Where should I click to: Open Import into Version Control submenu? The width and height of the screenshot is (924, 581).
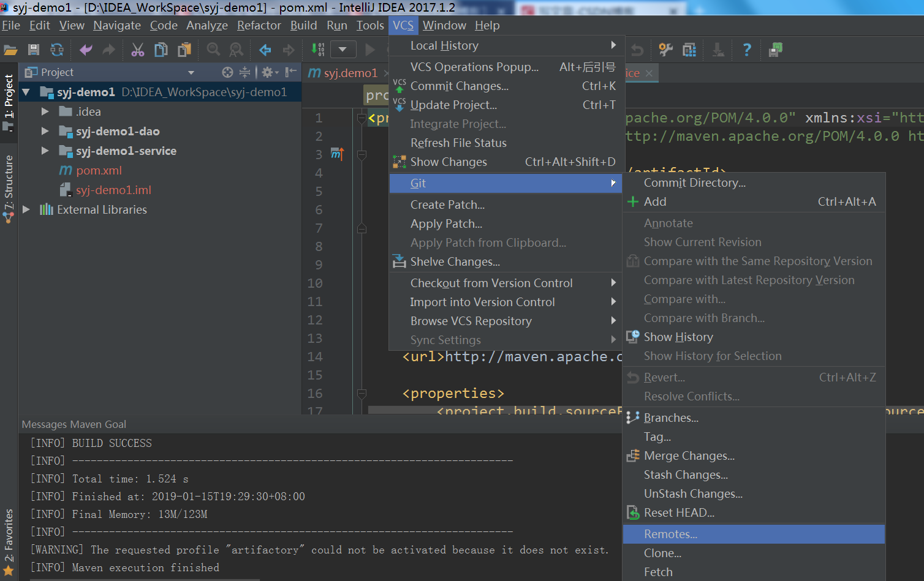(x=506, y=302)
